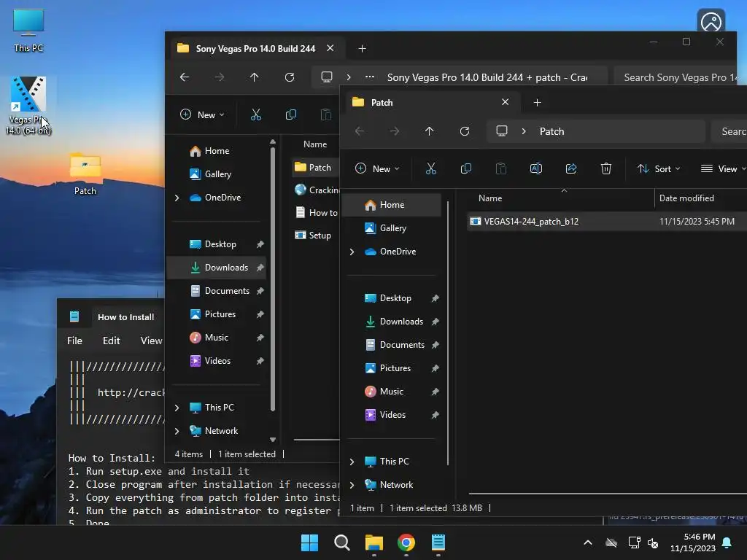The height and width of the screenshot is (560, 747).
Task: Expand OneDrive in Patch window sidebar
Action: [x=352, y=252]
